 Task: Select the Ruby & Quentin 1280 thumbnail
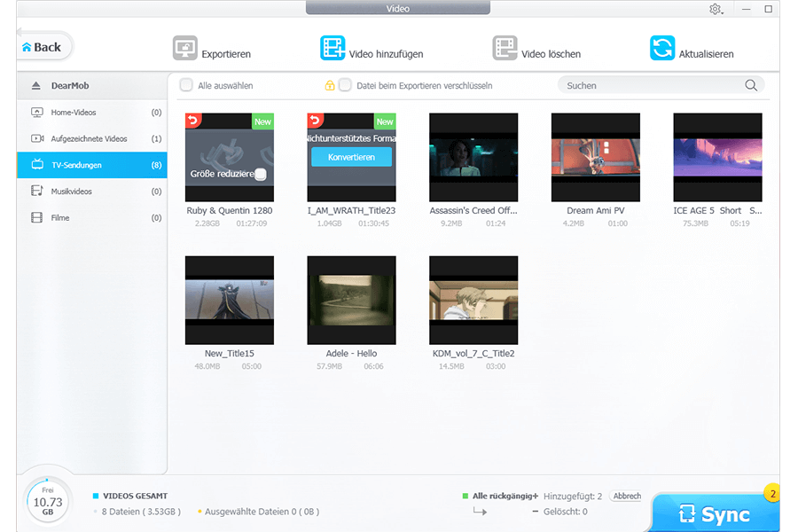pyautogui.click(x=230, y=157)
